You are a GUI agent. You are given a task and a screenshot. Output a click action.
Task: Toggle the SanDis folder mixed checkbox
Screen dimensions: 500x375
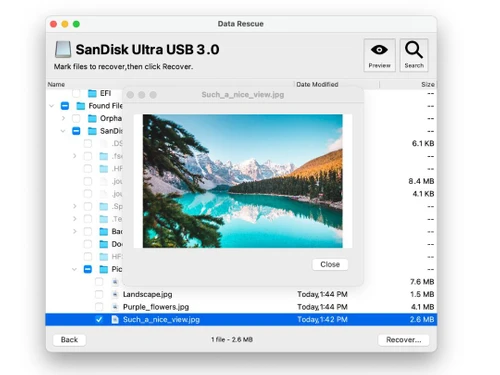coord(76,131)
